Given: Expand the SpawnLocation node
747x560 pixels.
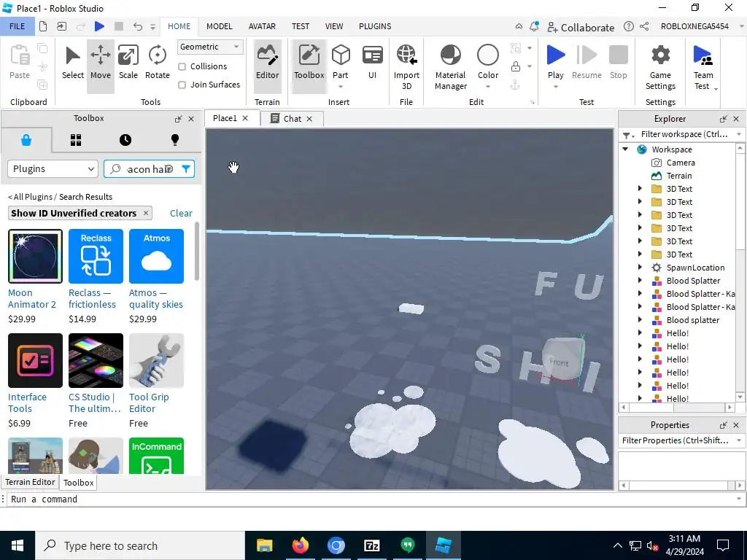Looking at the screenshot, I should coord(640,267).
